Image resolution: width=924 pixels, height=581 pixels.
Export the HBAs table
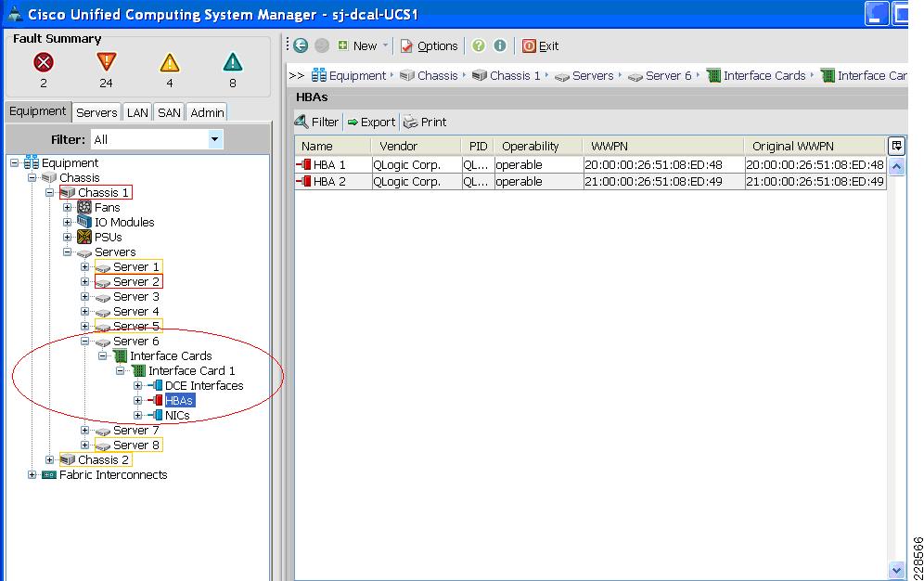tap(371, 122)
